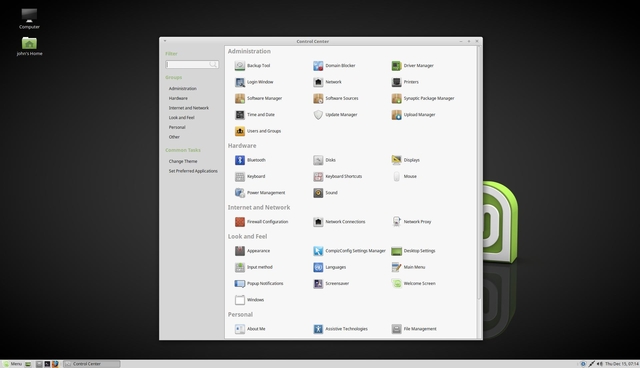Screen dimensions: 640x368
Task: Open Keyboard Shortcuts settings
Action: click(338, 177)
